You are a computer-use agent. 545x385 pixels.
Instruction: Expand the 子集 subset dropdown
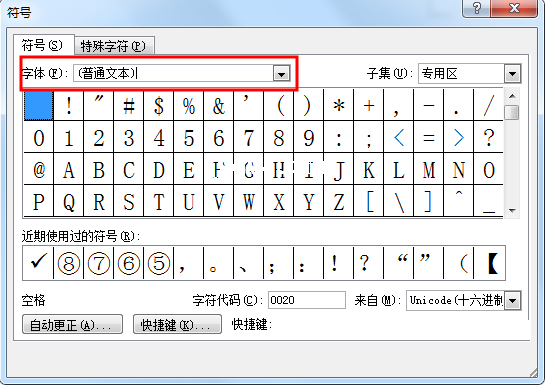[x=512, y=73]
